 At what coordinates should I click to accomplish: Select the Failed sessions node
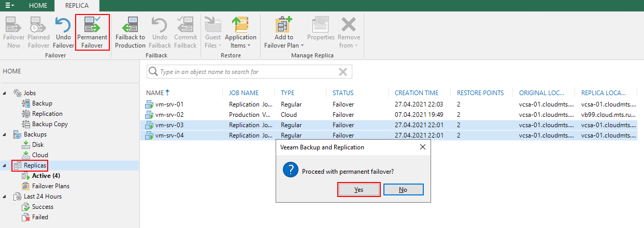click(x=40, y=217)
